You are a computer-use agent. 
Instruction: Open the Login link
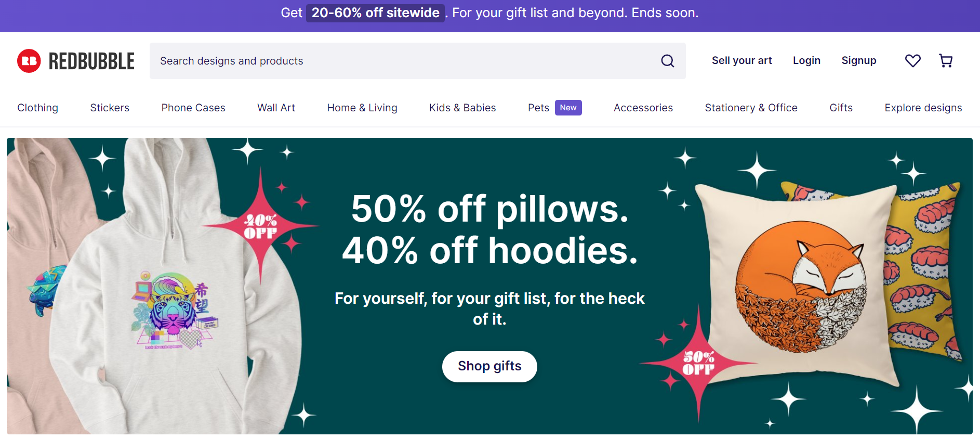(x=806, y=60)
